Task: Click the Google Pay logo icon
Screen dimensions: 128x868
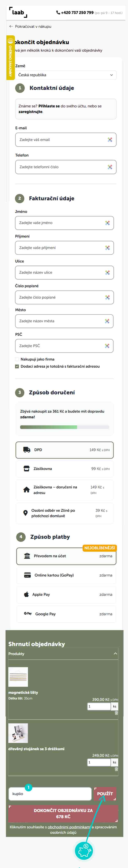Action: coord(28,613)
